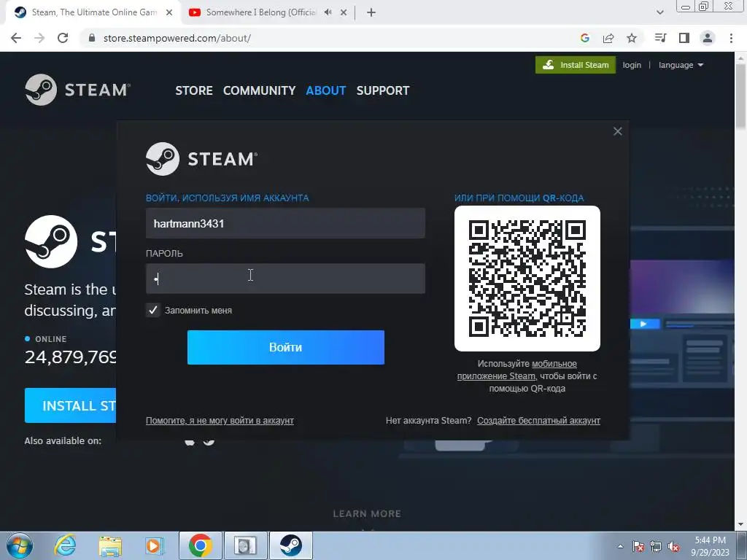This screenshot has width=747, height=560.
Task: Click the Войти sign-in button
Action: pos(286,347)
